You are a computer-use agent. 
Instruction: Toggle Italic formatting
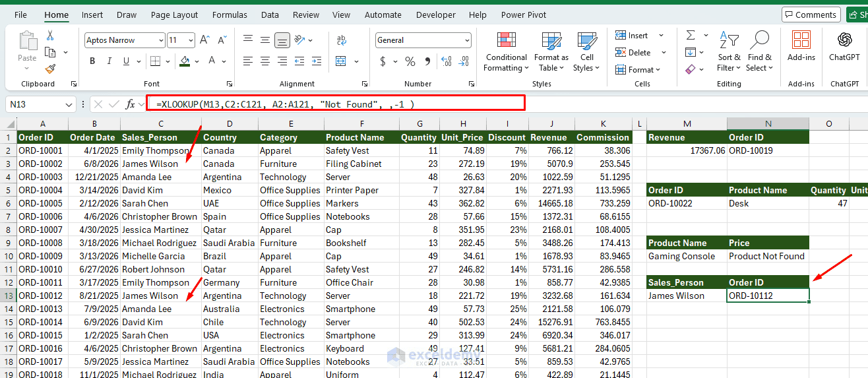point(109,61)
